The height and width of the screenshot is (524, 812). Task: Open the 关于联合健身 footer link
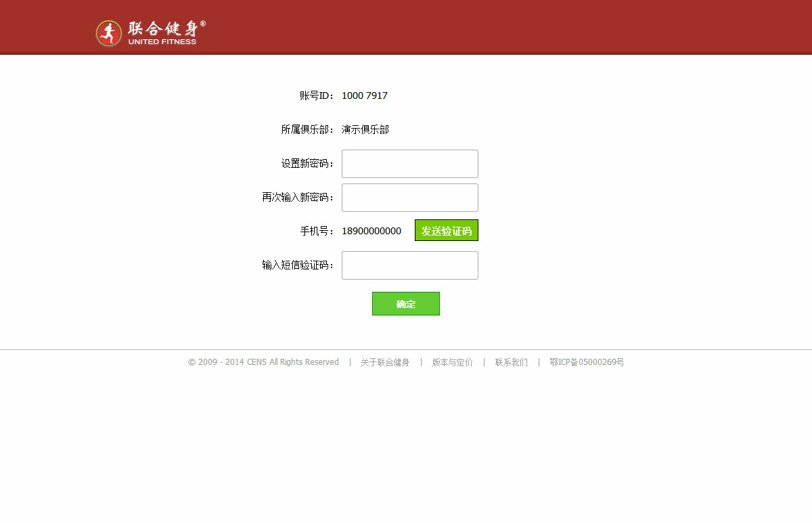pyautogui.click(x=385, y=363)
